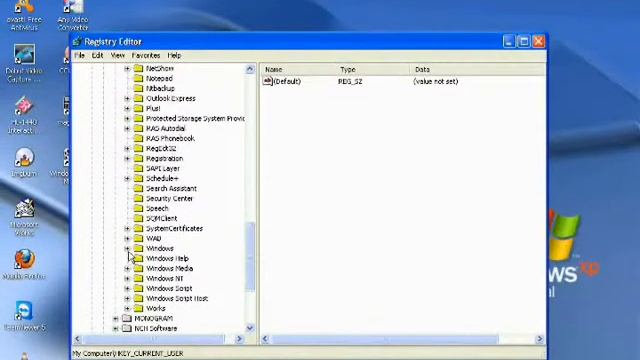The image size is (640, 360).
Task: Select the NCH Software folder icon
Action: pos(127,329)
